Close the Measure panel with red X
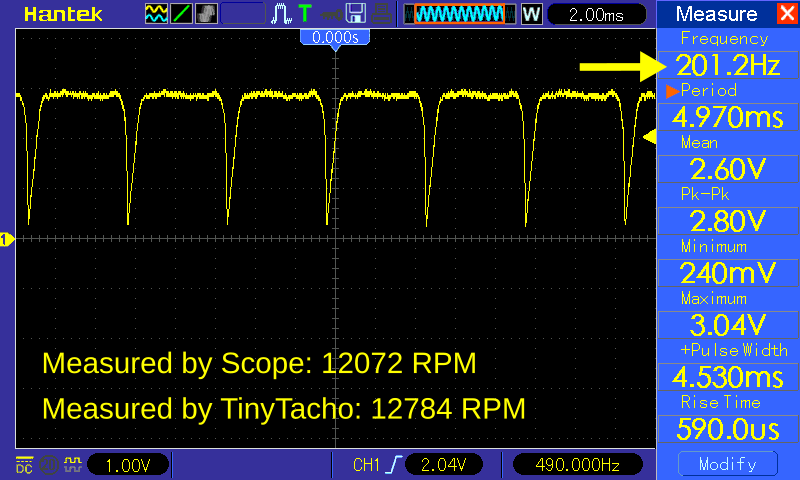 click(x=787, y=13)
